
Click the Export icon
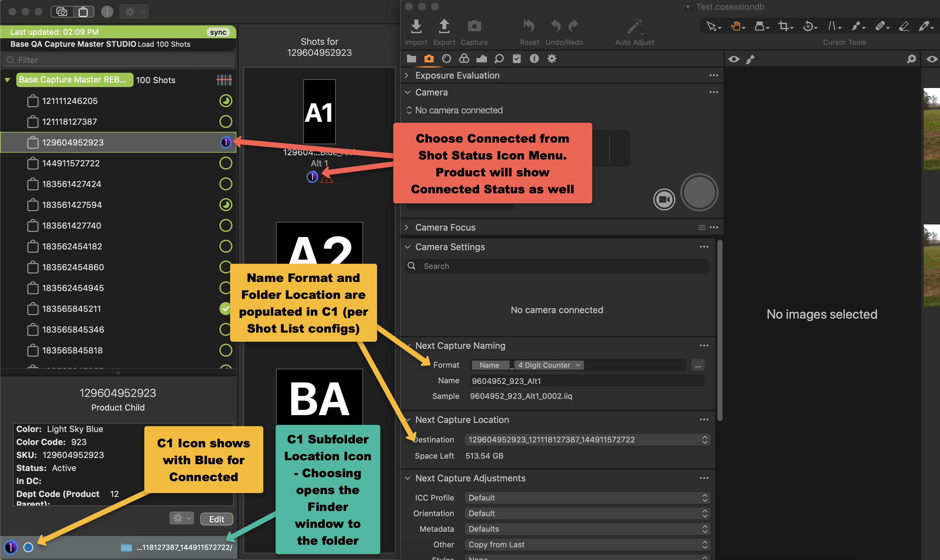coord(444,26)
